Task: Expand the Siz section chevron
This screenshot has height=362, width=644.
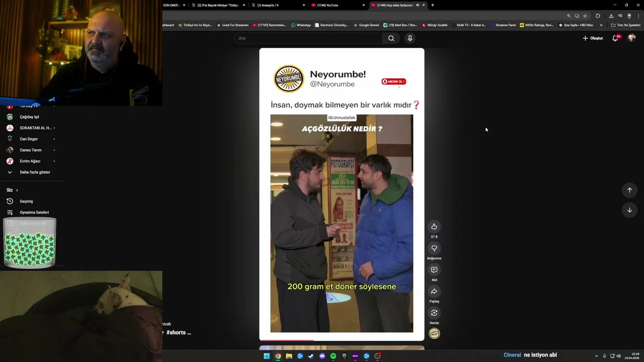Action: [17, 190]
